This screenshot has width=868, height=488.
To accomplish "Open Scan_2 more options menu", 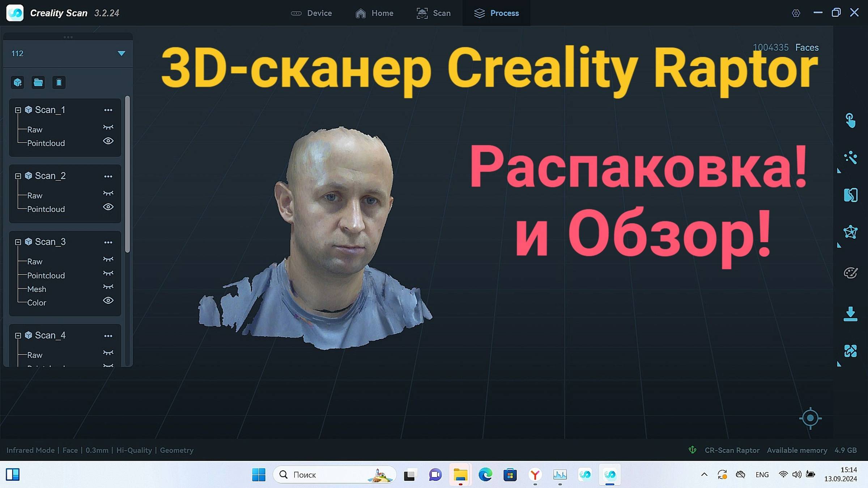I will point(108,176).
